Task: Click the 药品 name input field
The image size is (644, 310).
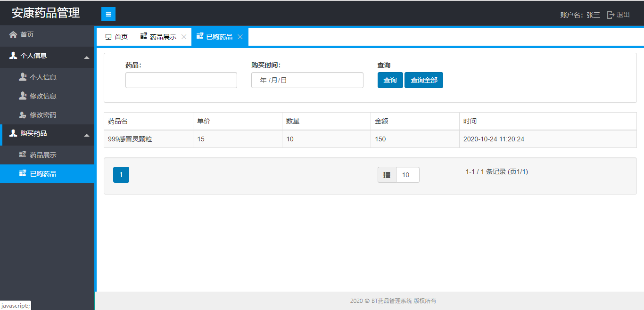Action: point(181,80)
